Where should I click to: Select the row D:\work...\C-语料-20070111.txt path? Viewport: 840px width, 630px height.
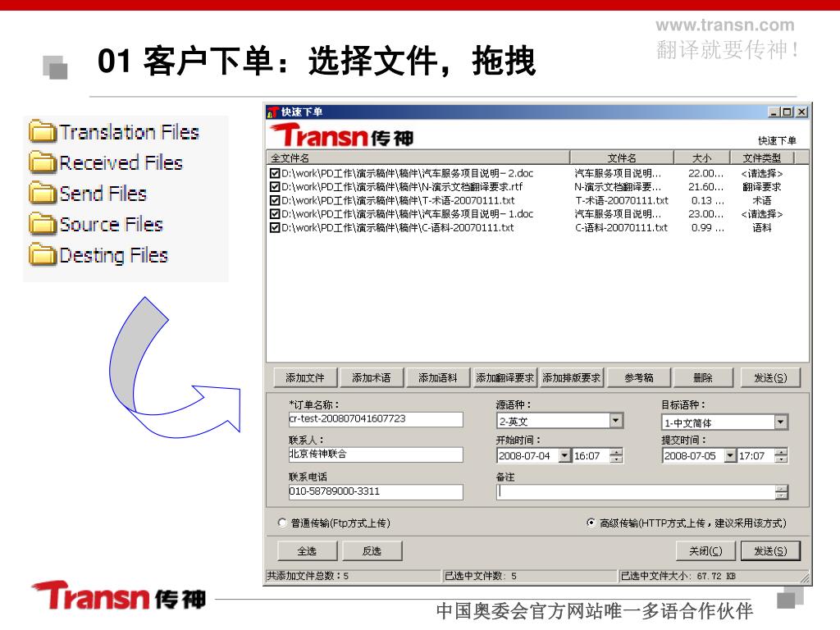(398, 228)
